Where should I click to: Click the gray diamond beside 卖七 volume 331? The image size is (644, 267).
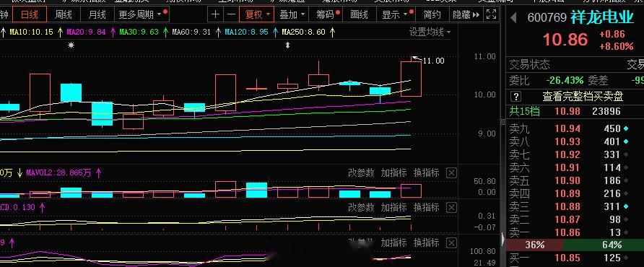pyautogui.click(x=626, y=154)
